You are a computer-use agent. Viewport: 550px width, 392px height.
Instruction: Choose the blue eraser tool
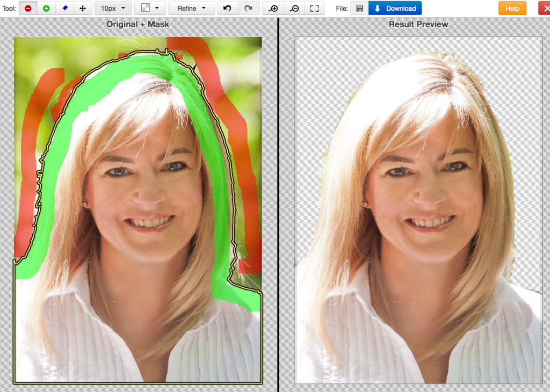pyautogui.click(x=64, y=9)
